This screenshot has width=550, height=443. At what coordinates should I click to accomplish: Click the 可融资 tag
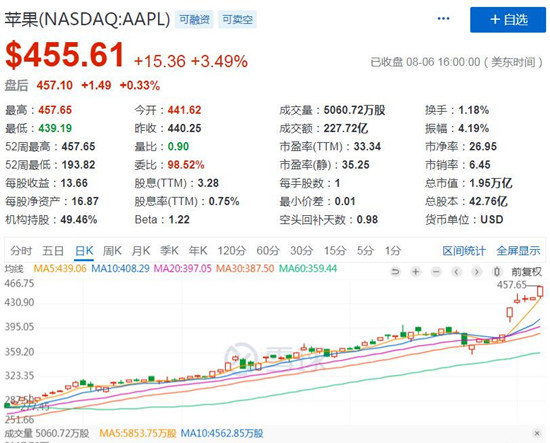point(194,20)
